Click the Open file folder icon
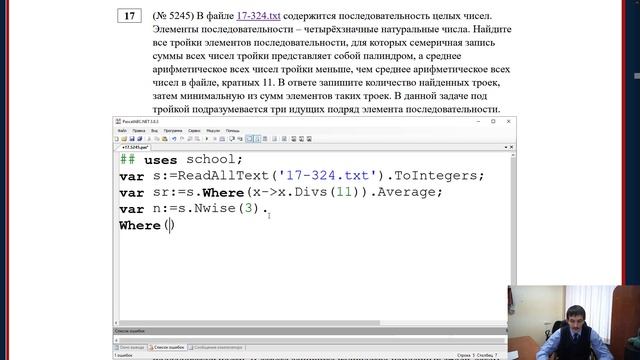This screenshot has height=360, width=640. point(124,139)
